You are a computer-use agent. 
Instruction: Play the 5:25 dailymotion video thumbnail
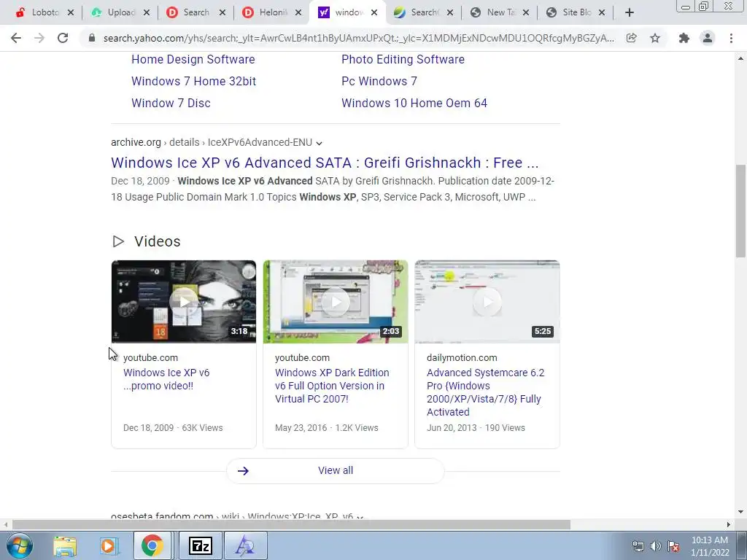[x=487, y=301]
